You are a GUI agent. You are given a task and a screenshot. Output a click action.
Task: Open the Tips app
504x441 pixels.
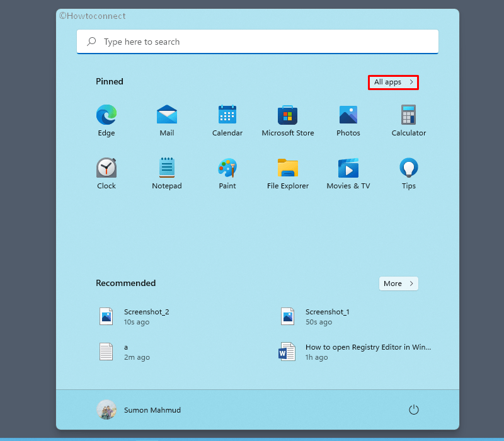(408, 168)
